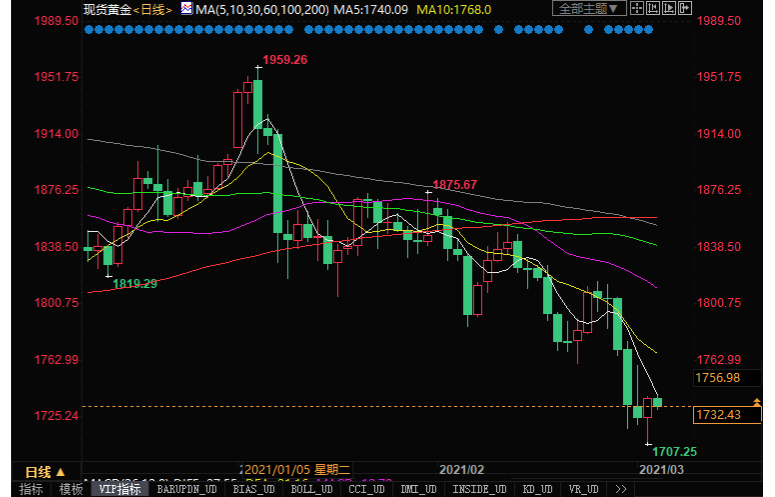Click the 1707.25 low price label

[x=674, y=452]
